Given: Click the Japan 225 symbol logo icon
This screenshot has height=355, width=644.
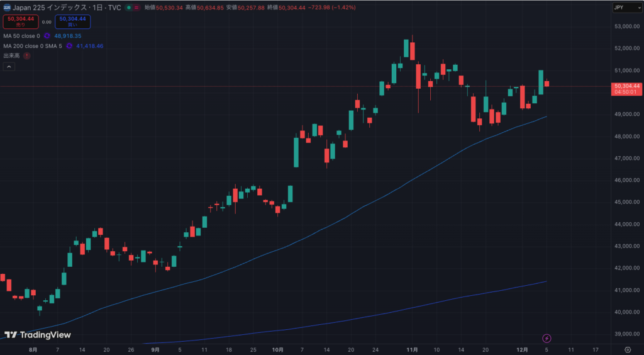Looking at the screenshot, I should point(6,8).
